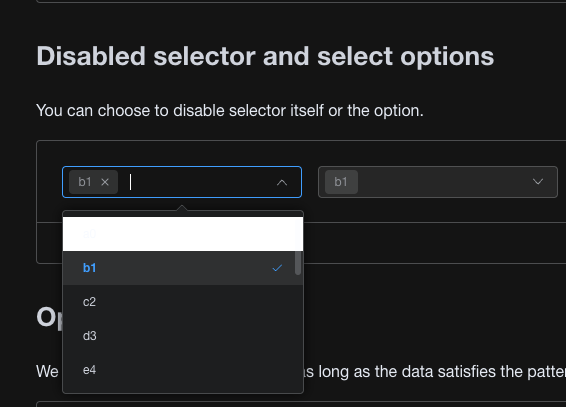Collapse the open selector via up chevron
The image size is (566, 407).
(x=282, y=183)
